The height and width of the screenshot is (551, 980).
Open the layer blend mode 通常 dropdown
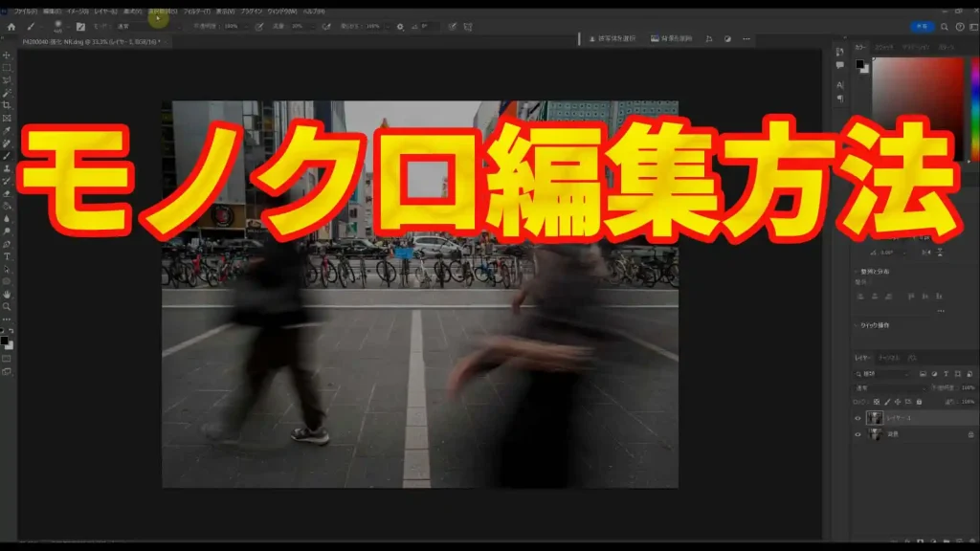point(885,387)
